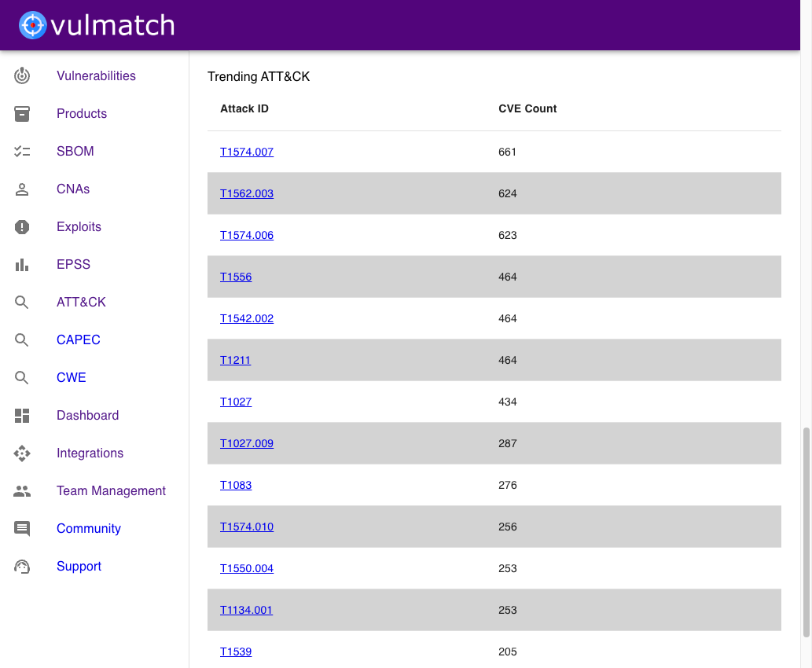Screen dimensions: 812x668
Task: Click the Integrations icon in sidebar
Action: point(22,453)
